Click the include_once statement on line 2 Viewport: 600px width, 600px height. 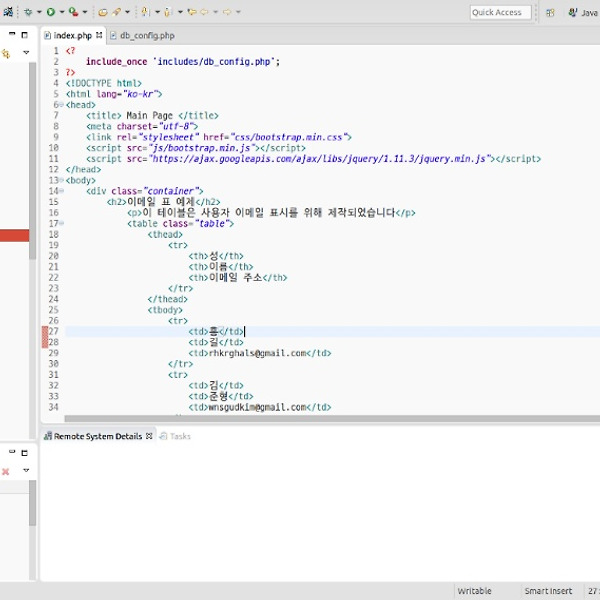tap(183, 62)
